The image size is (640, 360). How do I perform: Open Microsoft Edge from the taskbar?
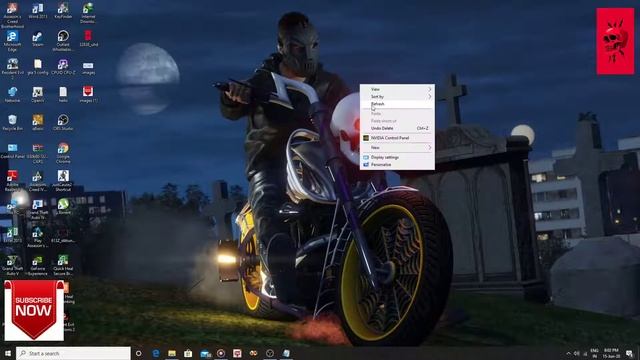pyautogui.click(x=156, y=353)
